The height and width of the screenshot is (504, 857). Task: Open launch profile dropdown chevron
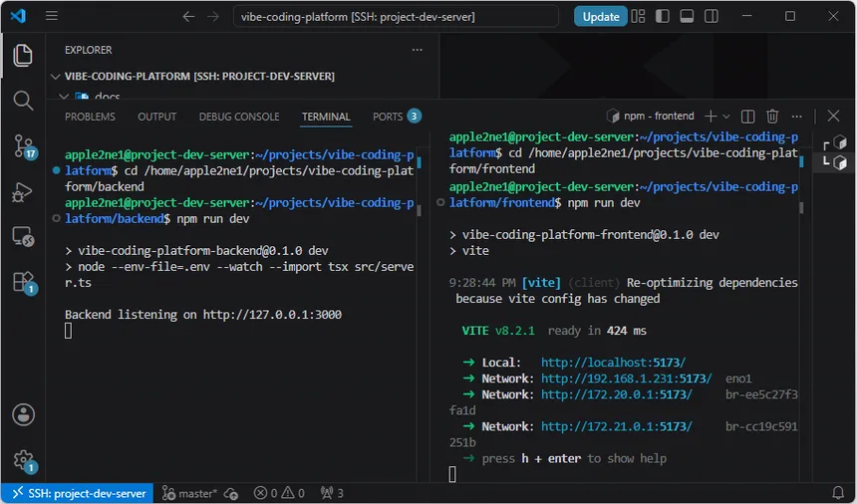(726, 117)
